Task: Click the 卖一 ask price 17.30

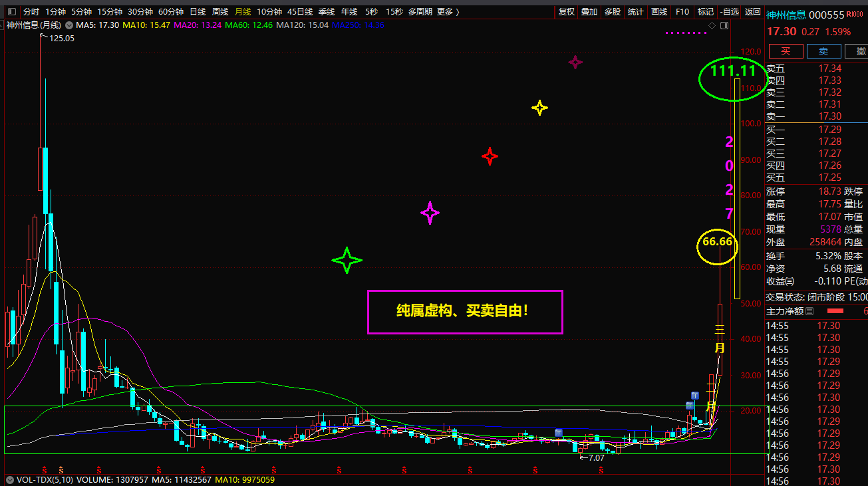Action: tap(829, 116)
